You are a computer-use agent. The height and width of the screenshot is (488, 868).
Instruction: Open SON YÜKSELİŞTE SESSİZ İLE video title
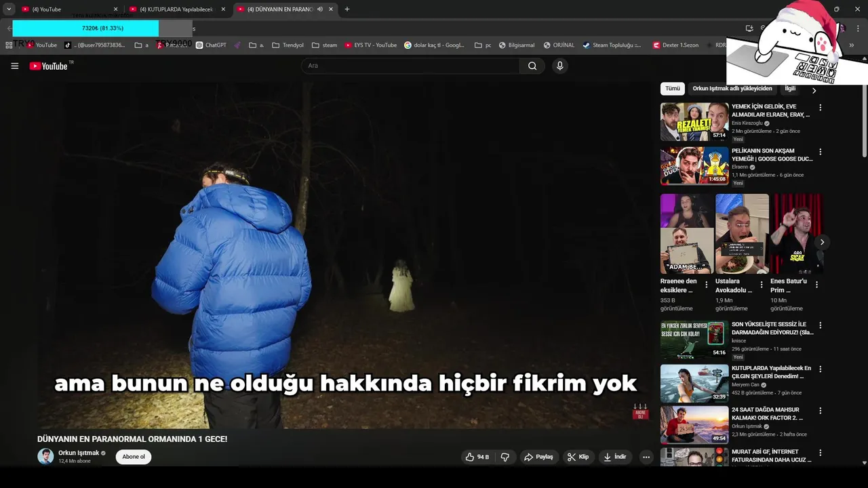pyautogui.click(x=772, y=328)
